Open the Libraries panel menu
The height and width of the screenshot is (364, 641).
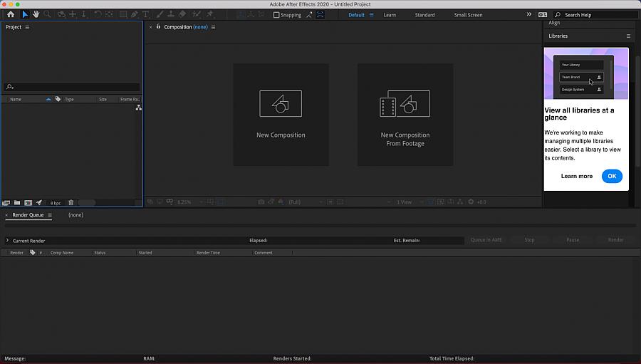[x=628, y=36]
